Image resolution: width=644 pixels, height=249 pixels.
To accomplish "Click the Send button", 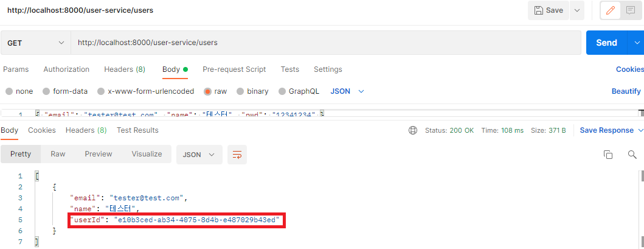I will click(607, 43).
